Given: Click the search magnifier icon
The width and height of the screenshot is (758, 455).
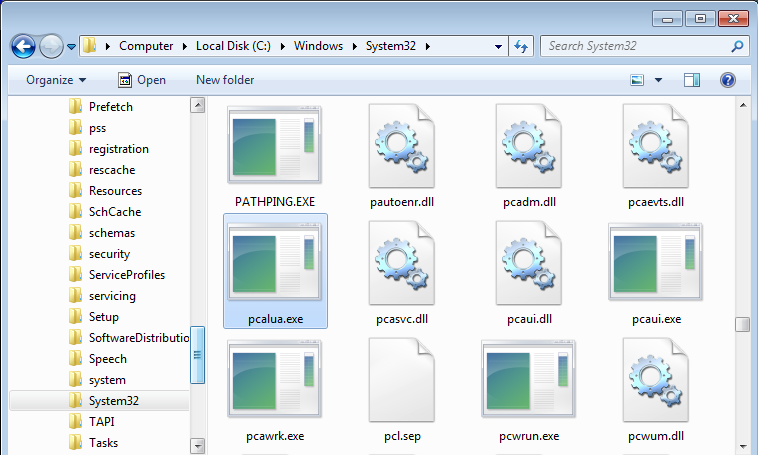Looking at the screenshot, I should coord(737,46).
